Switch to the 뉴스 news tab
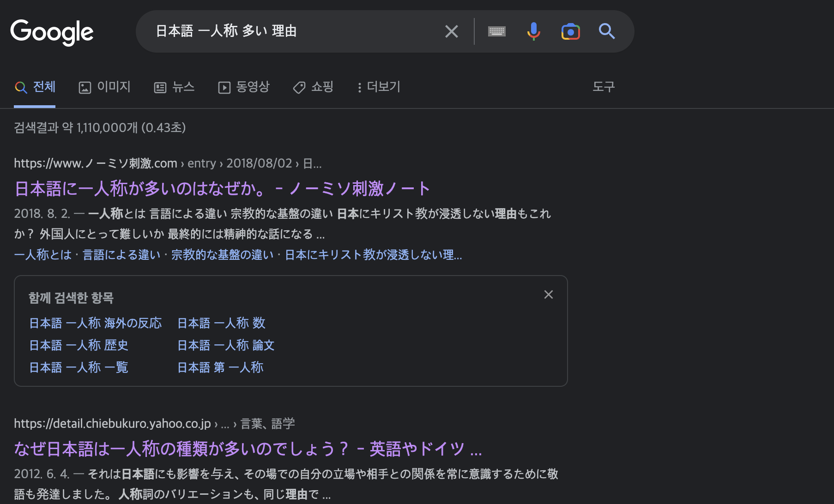This screenshot has width=834, height=504. pyautogui.click(x=174, y=87)
